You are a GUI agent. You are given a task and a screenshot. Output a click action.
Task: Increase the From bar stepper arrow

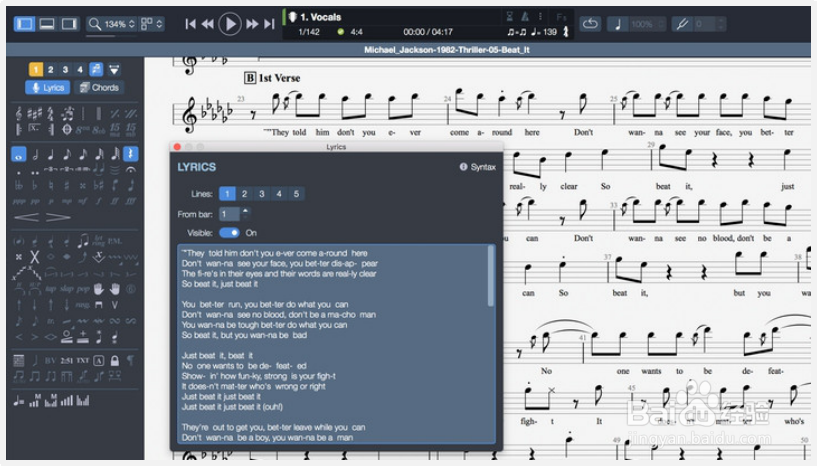point(245,211)
